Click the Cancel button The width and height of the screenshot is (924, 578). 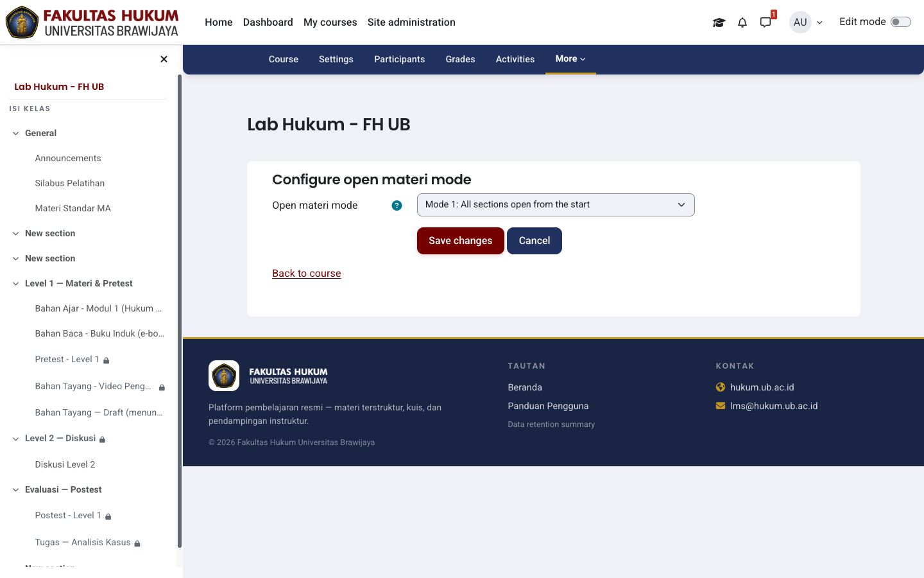pyautogui.click(x=535, y=241)
